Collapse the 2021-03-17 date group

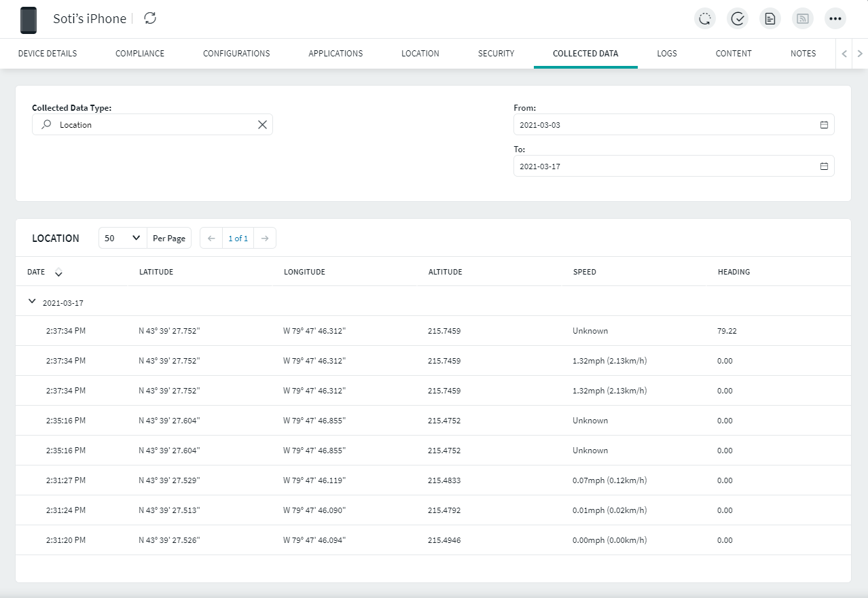pyautogui.click(x=32, y=302)
